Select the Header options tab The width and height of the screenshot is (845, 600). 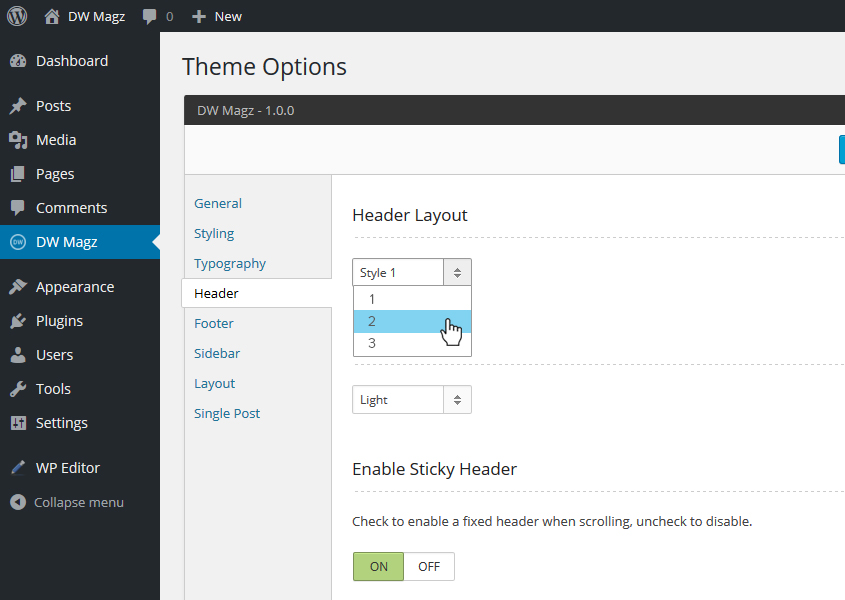pos(257,293)
